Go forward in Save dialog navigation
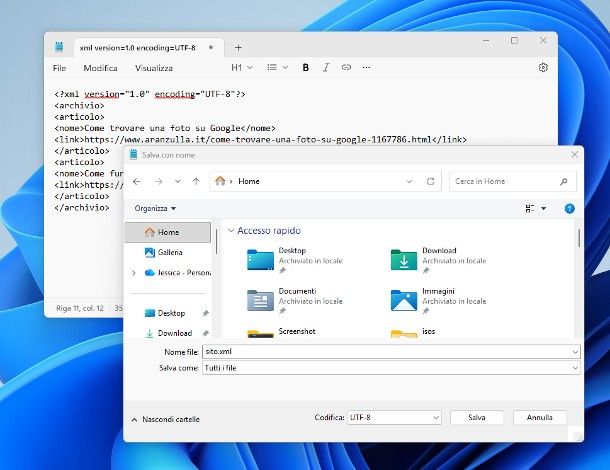The height and width of the screenshot is (470, 610). (x=158, y=181)
